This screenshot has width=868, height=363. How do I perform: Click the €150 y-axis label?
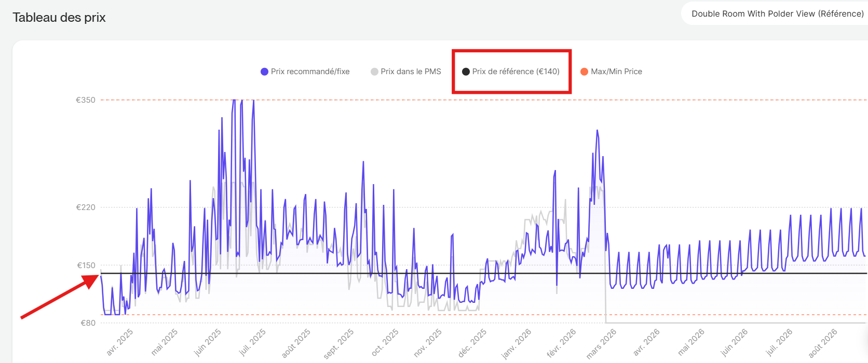pos(86,266)
